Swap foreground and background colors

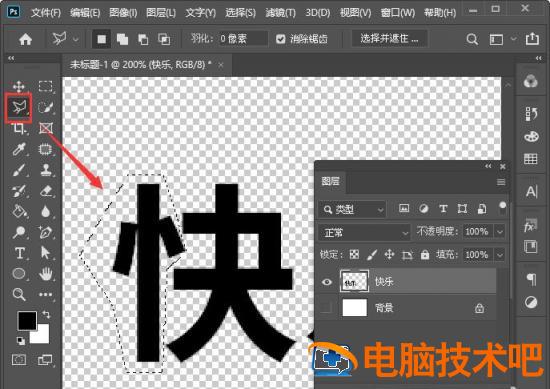(46, 314)
